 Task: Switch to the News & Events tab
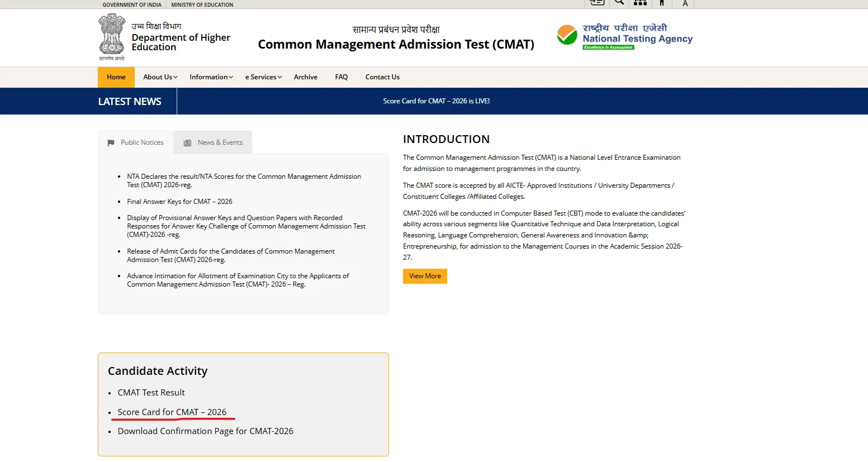[213, 142]
